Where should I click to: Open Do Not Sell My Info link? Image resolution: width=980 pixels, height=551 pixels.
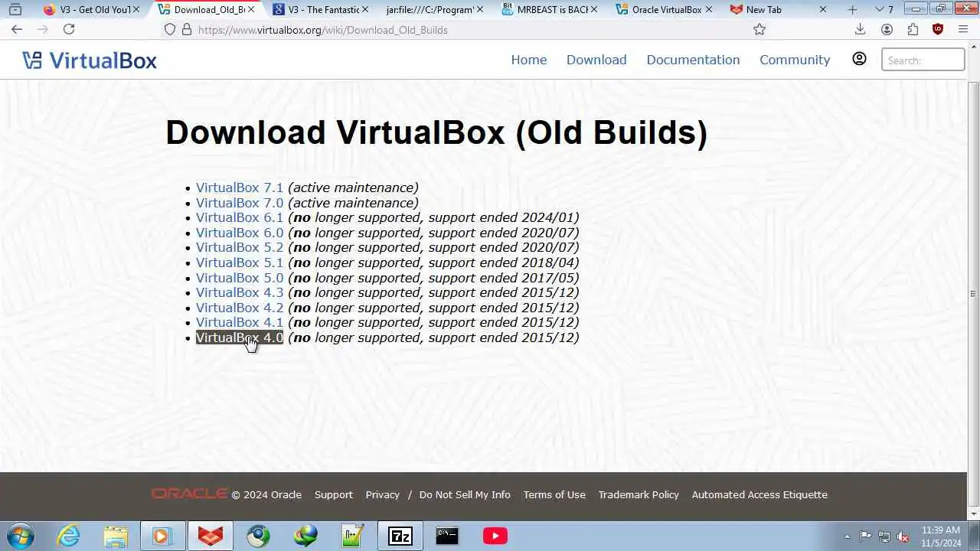[x=465, y=494]
